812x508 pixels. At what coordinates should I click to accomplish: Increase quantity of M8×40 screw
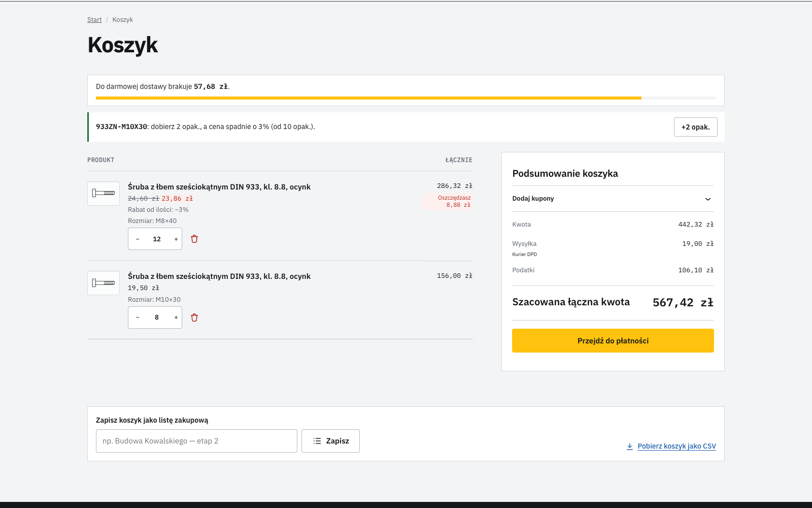[x=176, y=239]
